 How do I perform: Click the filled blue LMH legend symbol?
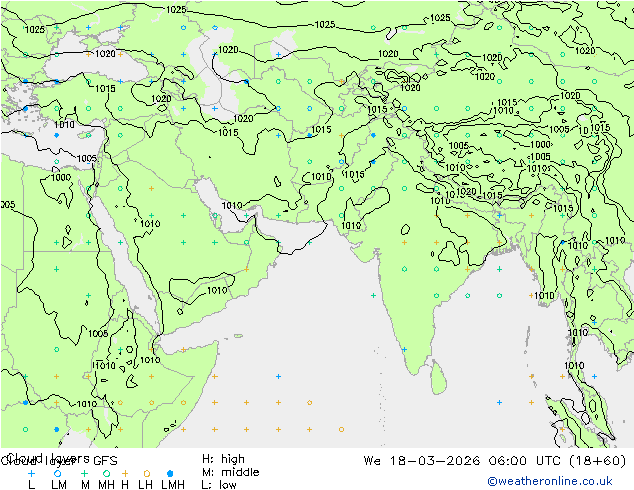click(170, 473)
